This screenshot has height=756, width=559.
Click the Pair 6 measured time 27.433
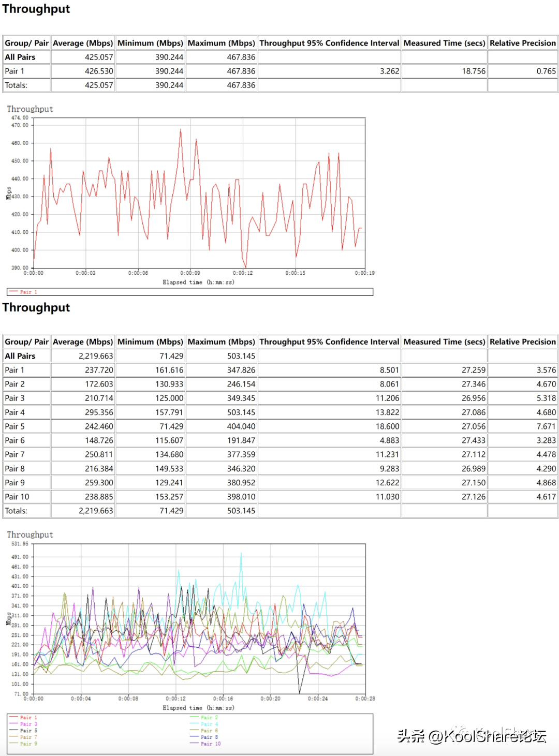pos(474,440)
